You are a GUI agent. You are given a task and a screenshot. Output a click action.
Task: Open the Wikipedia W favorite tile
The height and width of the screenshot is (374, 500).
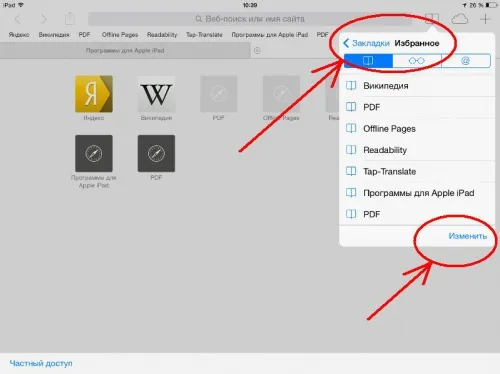pos(156,94)
